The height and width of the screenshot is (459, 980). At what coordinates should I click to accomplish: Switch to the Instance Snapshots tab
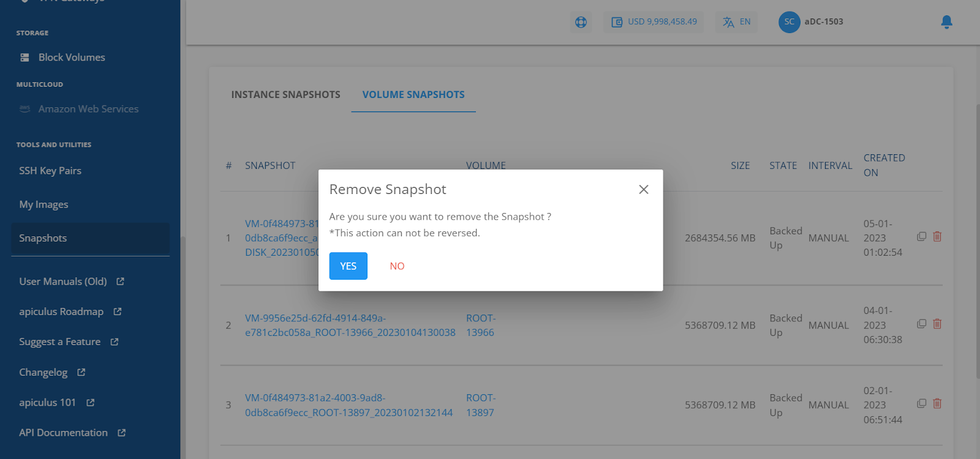[285, 94]
